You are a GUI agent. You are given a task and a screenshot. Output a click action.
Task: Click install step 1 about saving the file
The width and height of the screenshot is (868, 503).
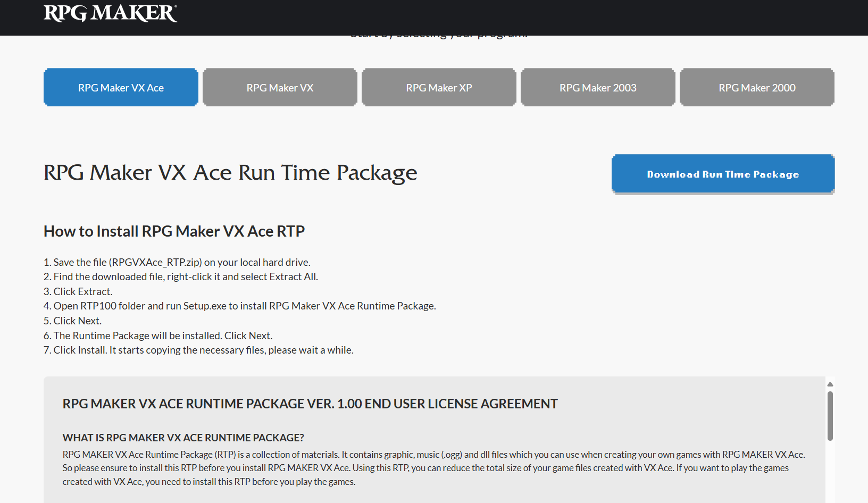point(177,262)
